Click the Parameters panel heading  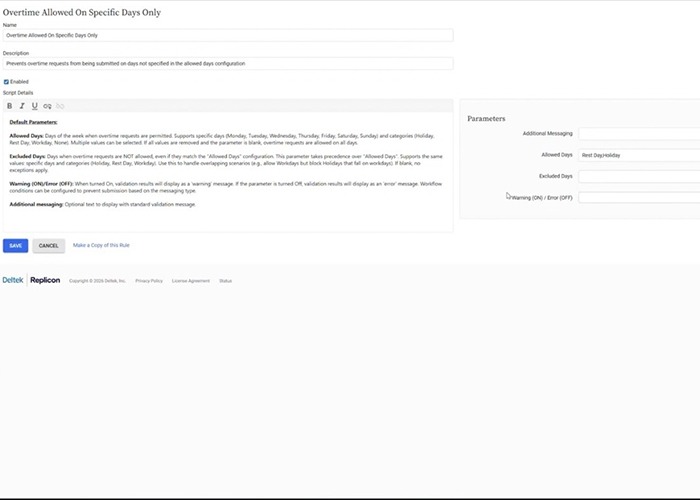click(486, 118)
